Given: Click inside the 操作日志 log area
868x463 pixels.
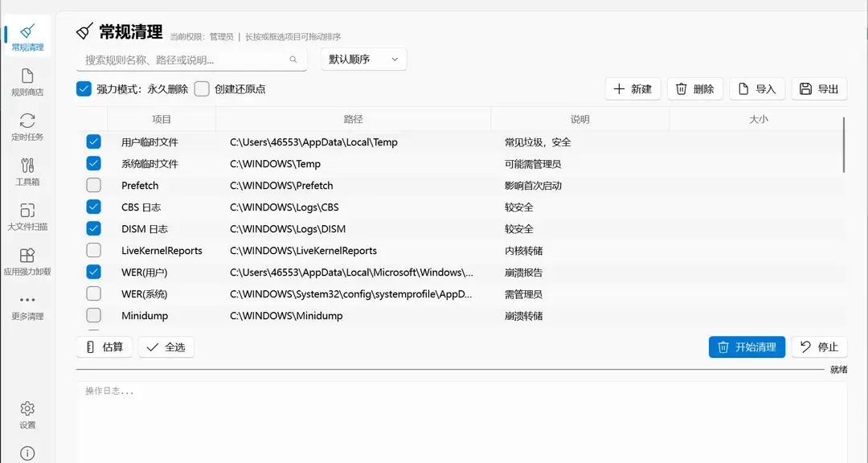Looking at the screenshot, I should point(461,422).
